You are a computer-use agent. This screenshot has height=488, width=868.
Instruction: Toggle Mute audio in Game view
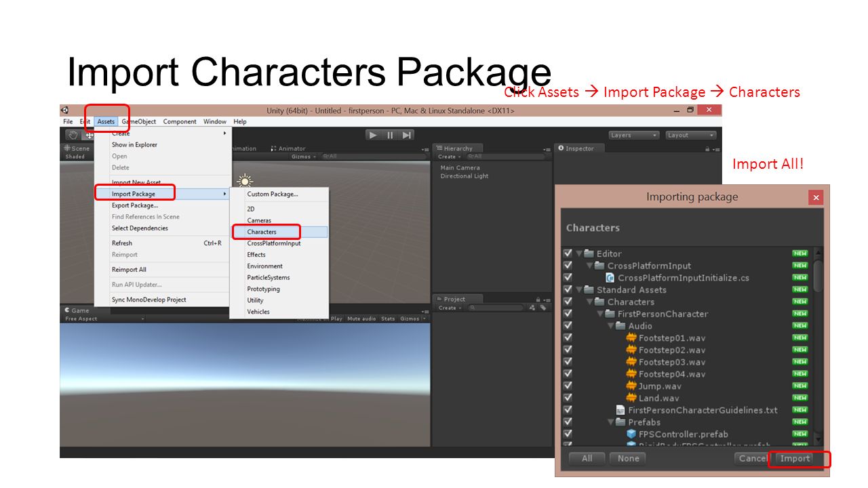pos(361,319)
